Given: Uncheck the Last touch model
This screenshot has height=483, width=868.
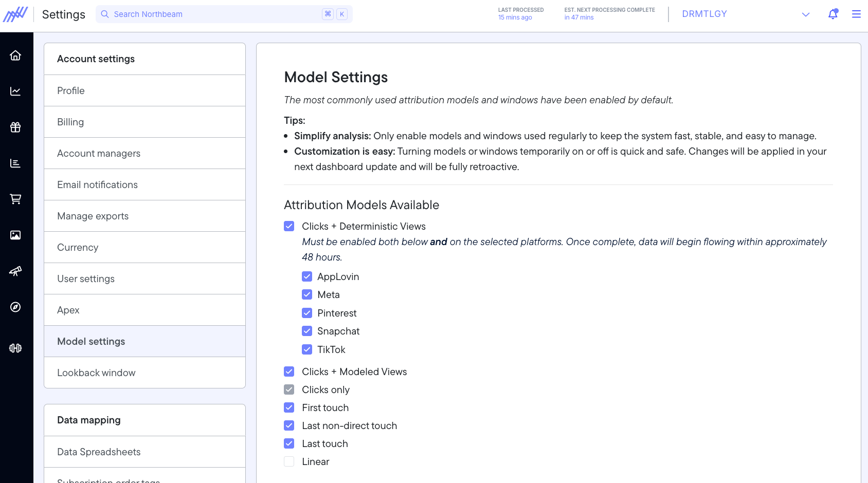Looking at the screenshot, I should 289,443.
